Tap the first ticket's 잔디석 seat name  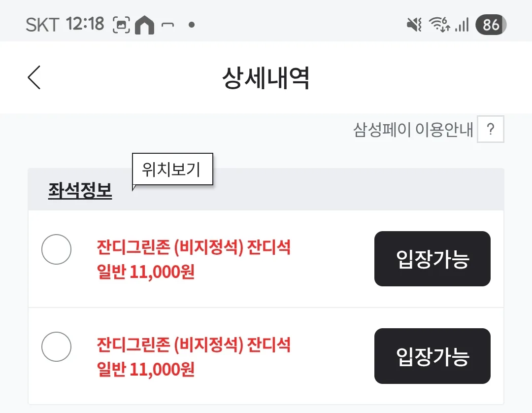click(x=269, y=247)
